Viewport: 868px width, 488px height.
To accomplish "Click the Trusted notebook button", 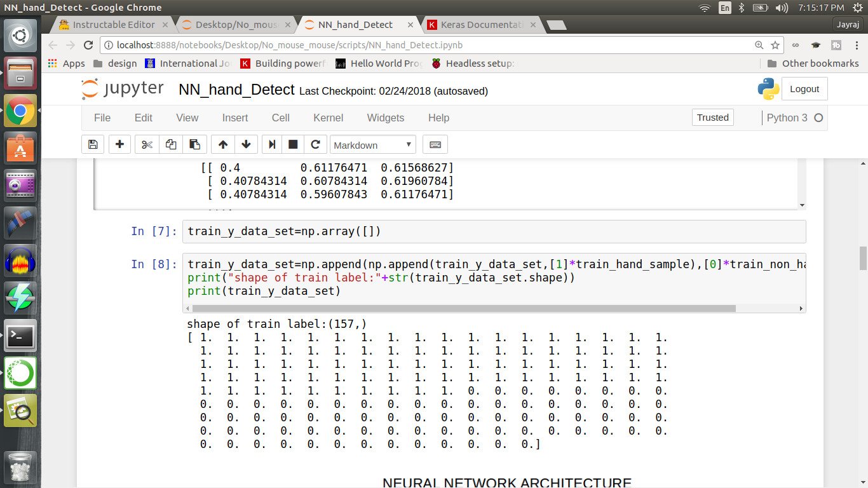I will point(713,118).
